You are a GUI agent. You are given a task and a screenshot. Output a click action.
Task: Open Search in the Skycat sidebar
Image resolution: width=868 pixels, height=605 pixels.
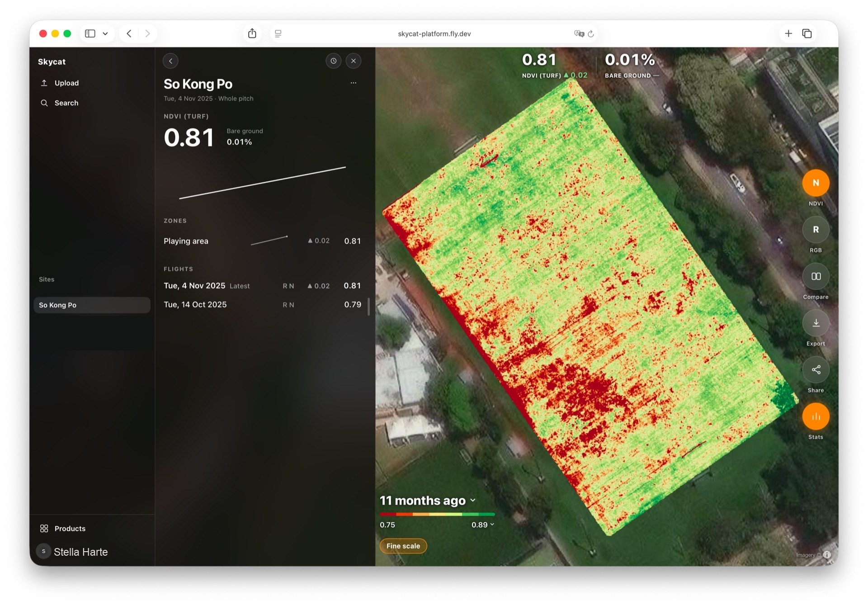59,103
